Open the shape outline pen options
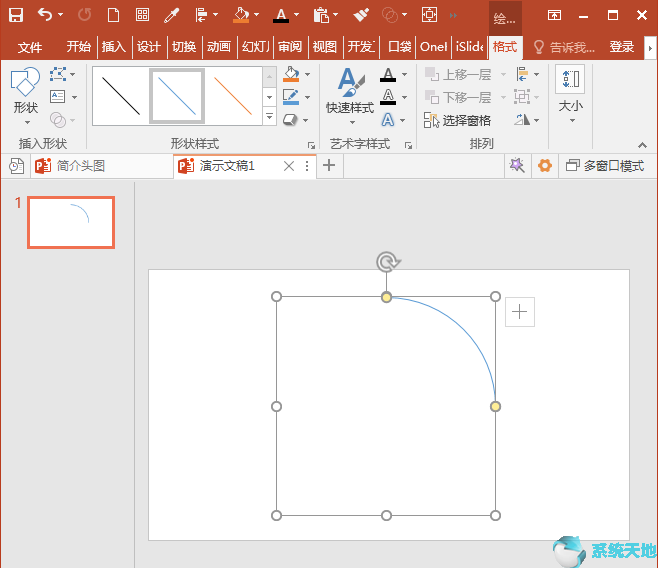This screenshot has height=568, width=658. (291, 97)
